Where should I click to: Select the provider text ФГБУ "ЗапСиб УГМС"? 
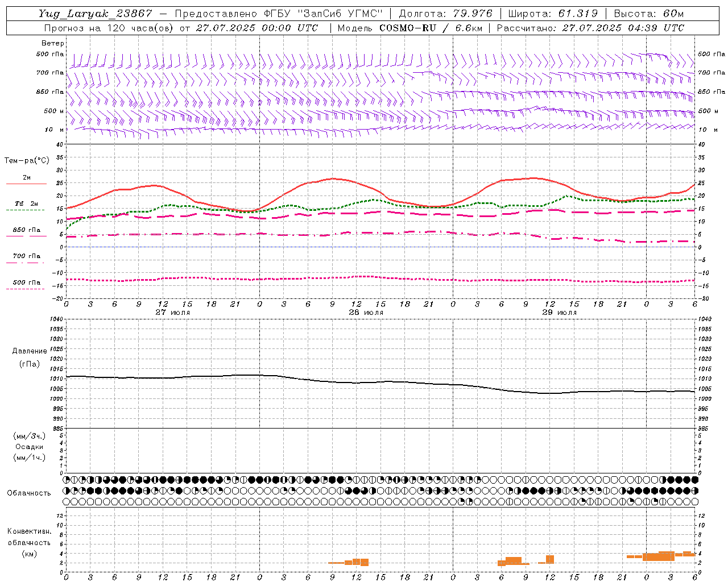[x=322, y=14]
